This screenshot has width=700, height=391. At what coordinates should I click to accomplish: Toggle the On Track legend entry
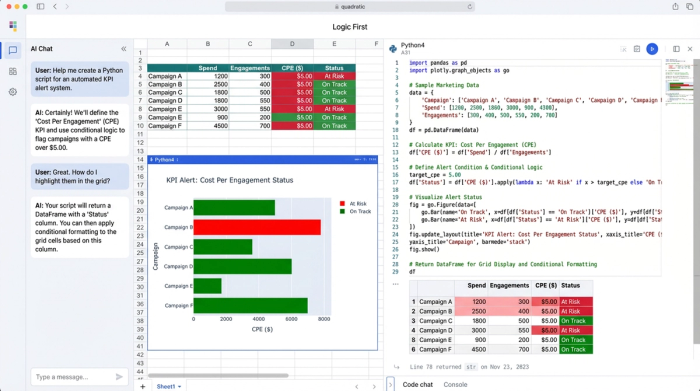coord(355,212)
